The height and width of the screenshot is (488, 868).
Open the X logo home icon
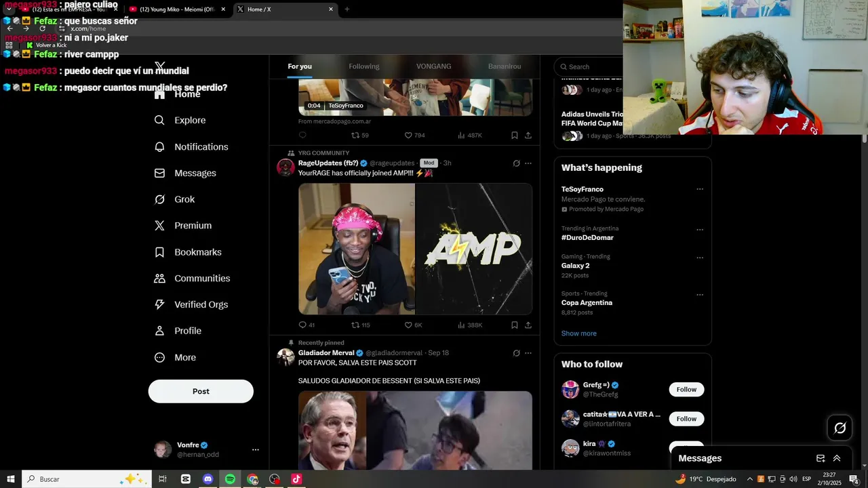pyautogui.click(x=159, y=66)
